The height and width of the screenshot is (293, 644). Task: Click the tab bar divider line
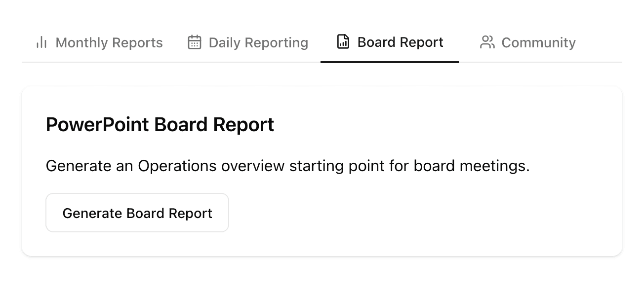(x=173, y=63)
